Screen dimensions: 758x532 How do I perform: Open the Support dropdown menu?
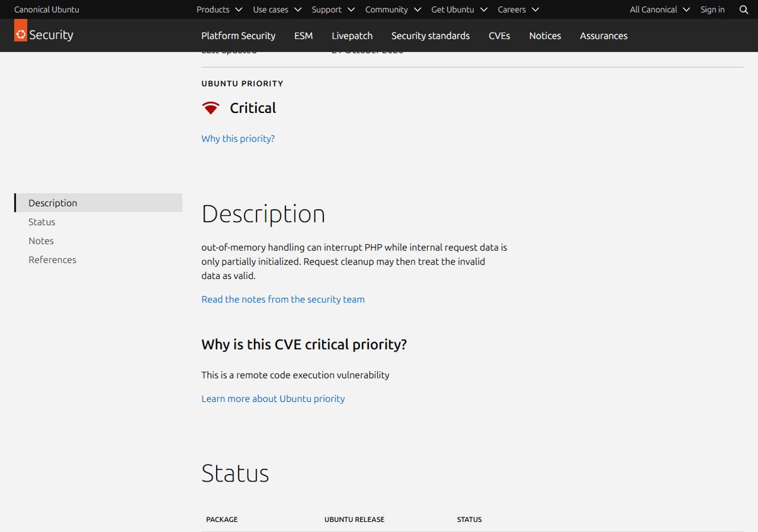pyautogui.click(x=334, y=9)
